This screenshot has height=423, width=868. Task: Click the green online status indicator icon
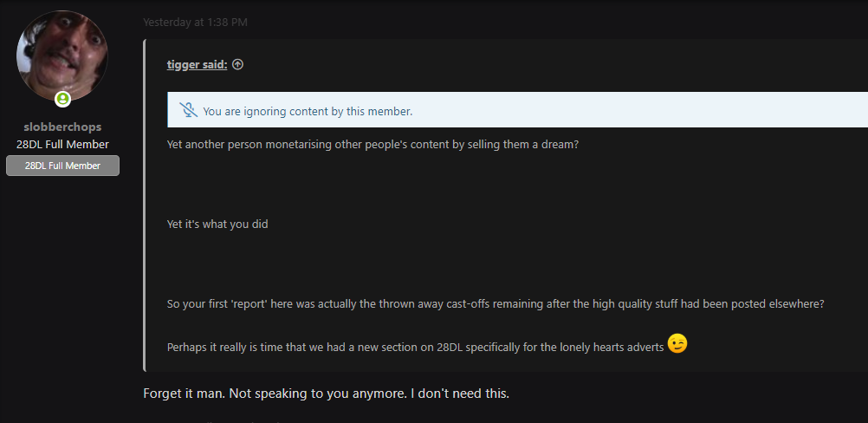pyautogui.click(x=62, y=100)
